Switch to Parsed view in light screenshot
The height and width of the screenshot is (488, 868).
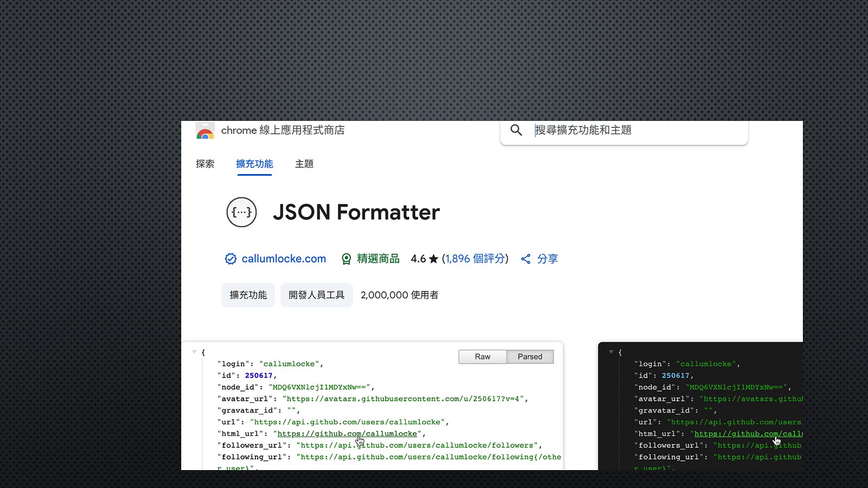pyautogui.click(x=529, y=357)
